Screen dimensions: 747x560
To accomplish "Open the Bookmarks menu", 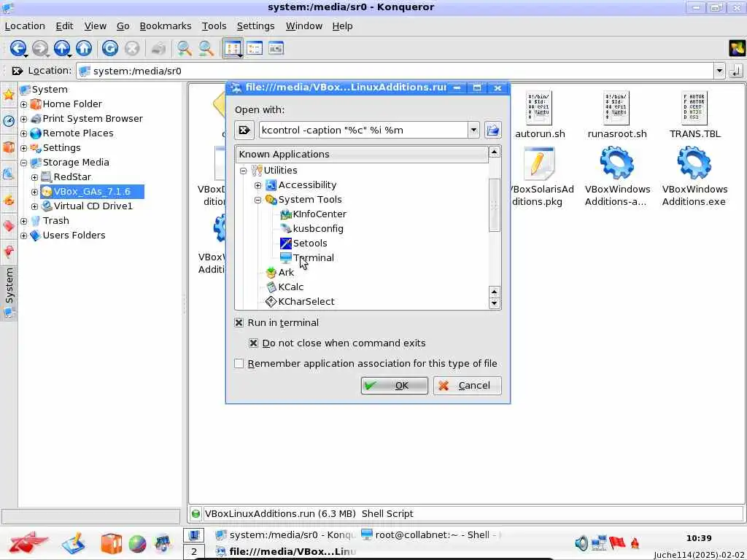I will coord(166,26).
